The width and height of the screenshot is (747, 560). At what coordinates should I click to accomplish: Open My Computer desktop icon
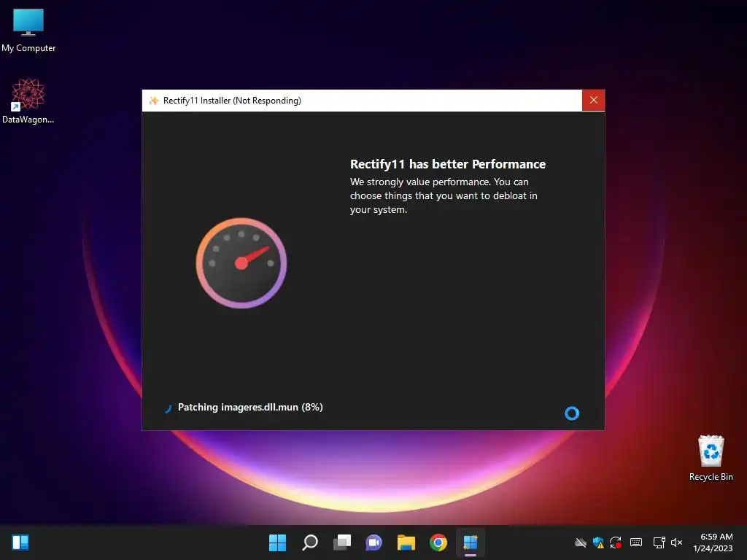pyautogui.click(x=28, y=29)
